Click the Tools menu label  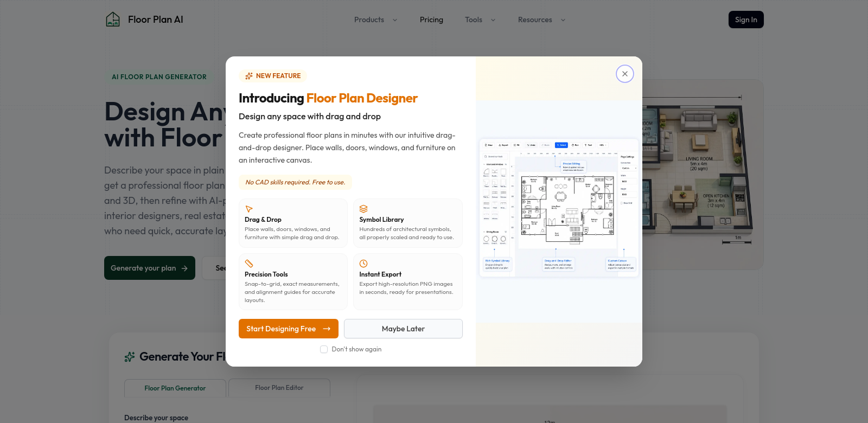474,20
